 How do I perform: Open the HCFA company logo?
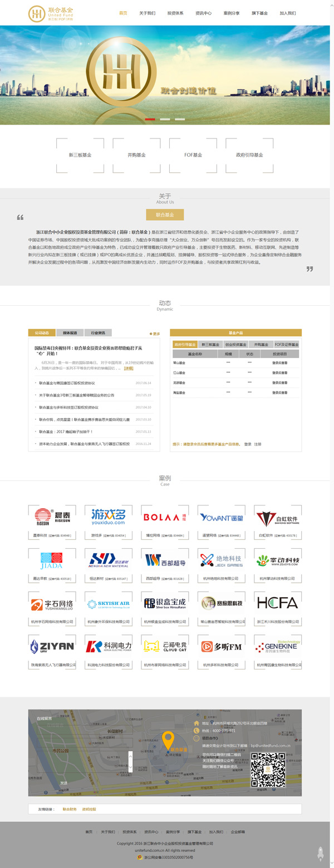(x=277, y=603)
